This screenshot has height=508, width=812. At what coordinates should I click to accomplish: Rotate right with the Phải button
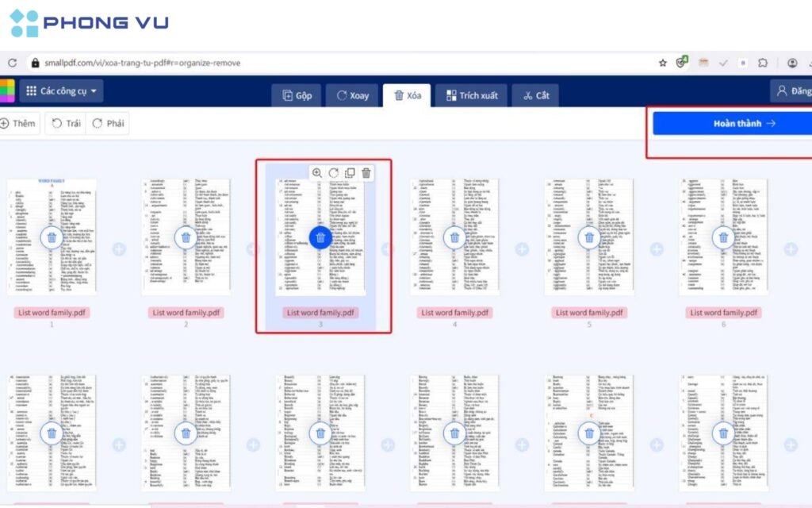pos(109,123)
